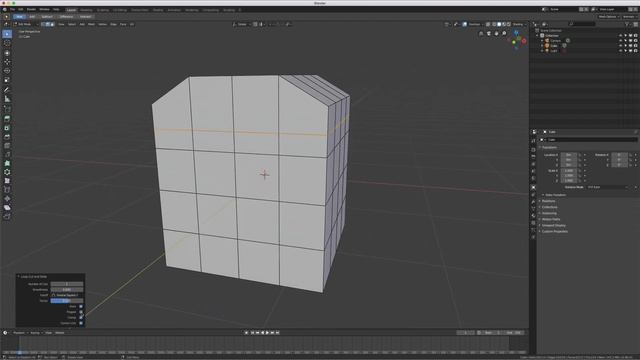
Task: Select the Spin tool
Action: (x=7, y=172)
